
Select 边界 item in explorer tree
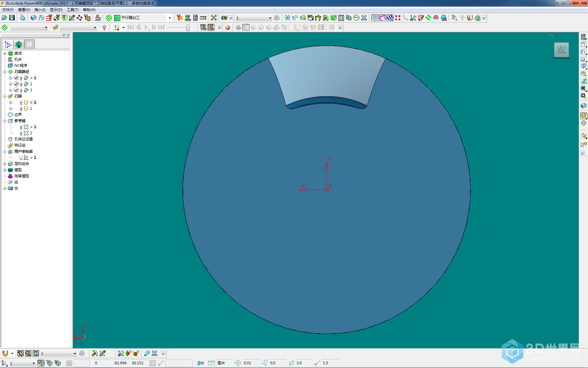pyautogui.click(x=18, y=115)
